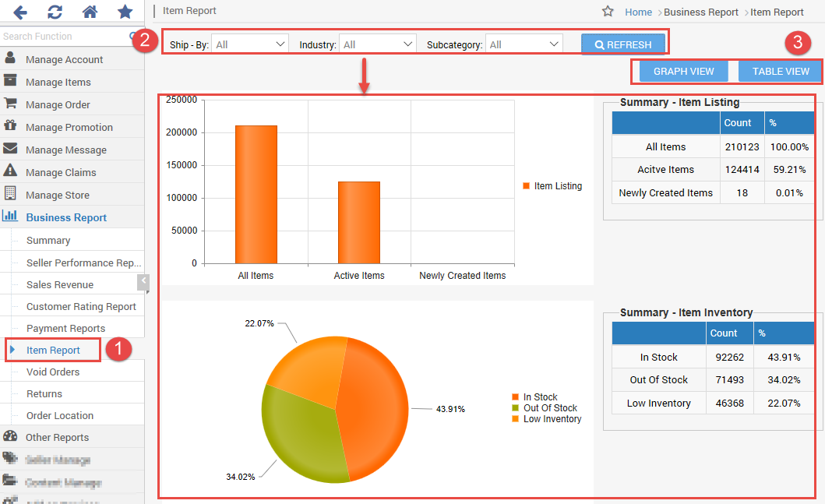The width and height of the screenshot is (825, 504).
Task: Focus the Search Function field
Action: [62, 37]
